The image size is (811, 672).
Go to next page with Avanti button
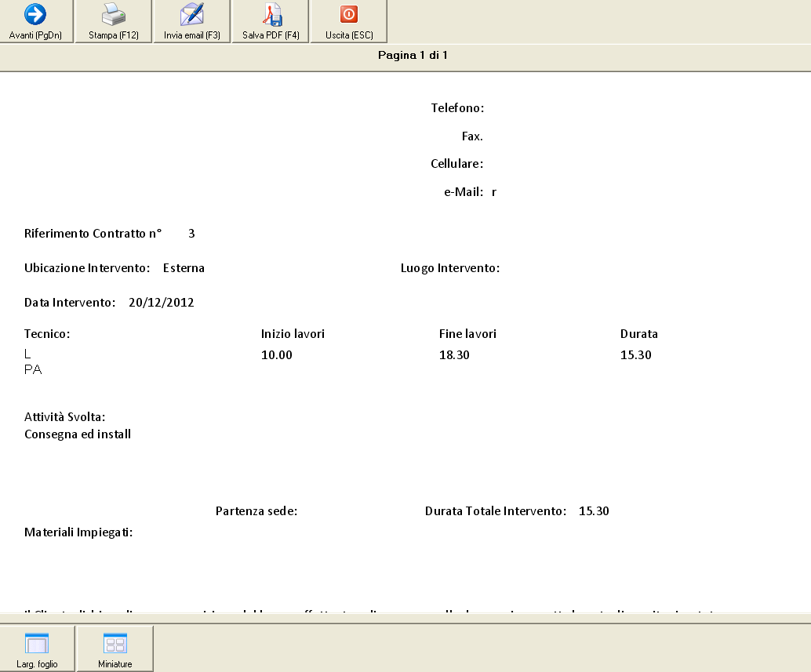tap(36, 21)
